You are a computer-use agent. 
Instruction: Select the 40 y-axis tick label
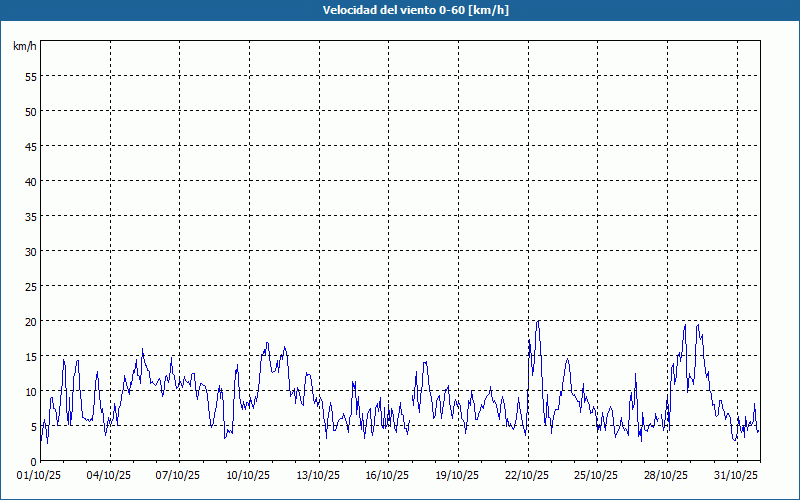coord(31,181)
